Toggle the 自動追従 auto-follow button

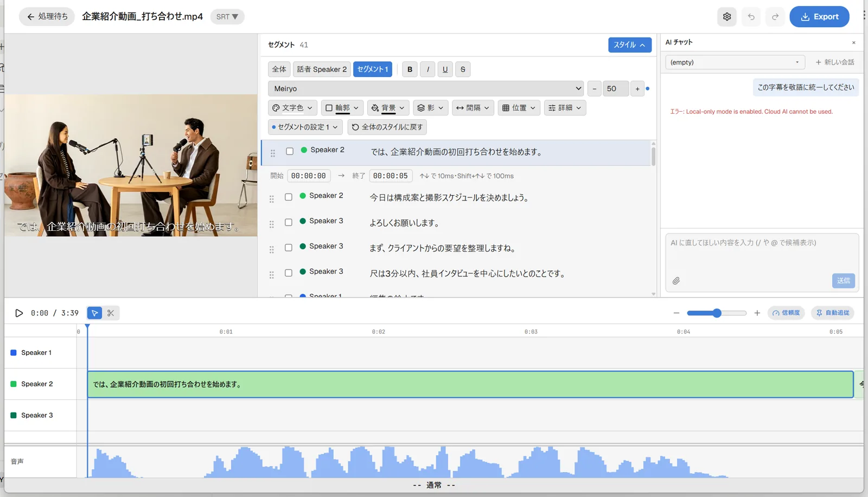click(833, 313)
